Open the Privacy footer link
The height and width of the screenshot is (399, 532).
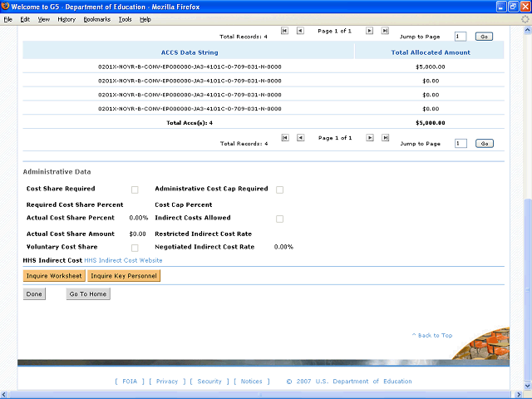tap(167, 382)
